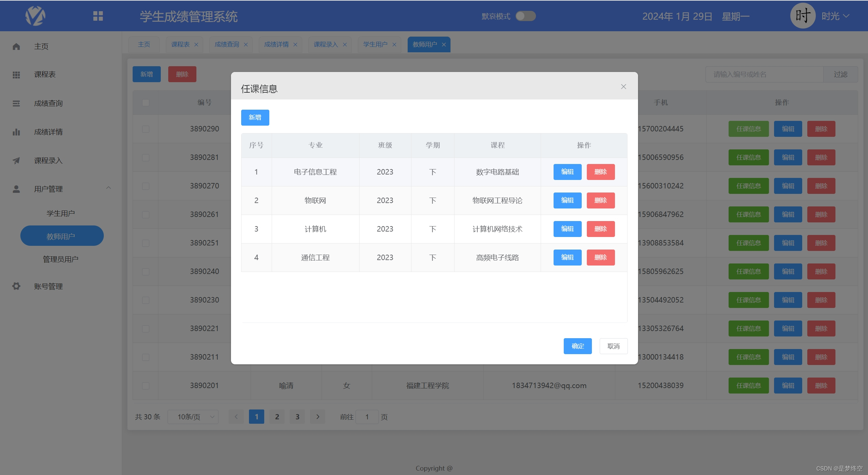Click the 确定 button in the dialog
This screenshot has width=868, height=475.
577,346
